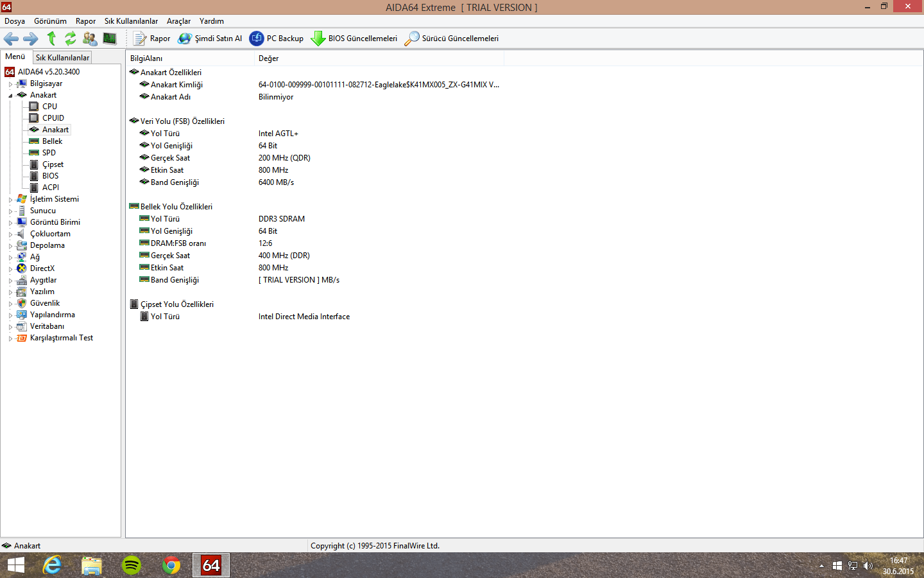This screenshot has height=578, width=924.
Task: Open BIOS Güncellemeleri from the toolbar
Action: (354, 39)
